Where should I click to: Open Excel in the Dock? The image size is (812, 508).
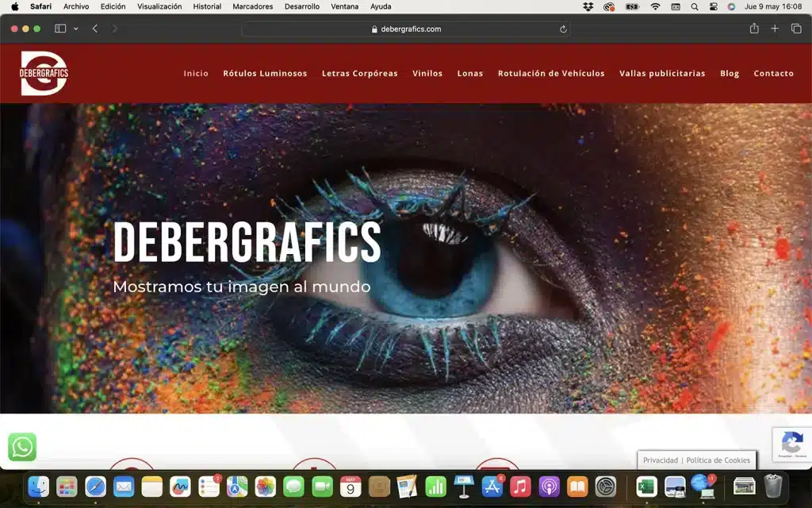point(647,487)
